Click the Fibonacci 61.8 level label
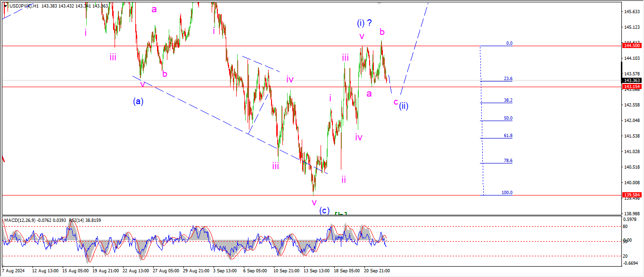The image size is (644, 277). (508, 136)
